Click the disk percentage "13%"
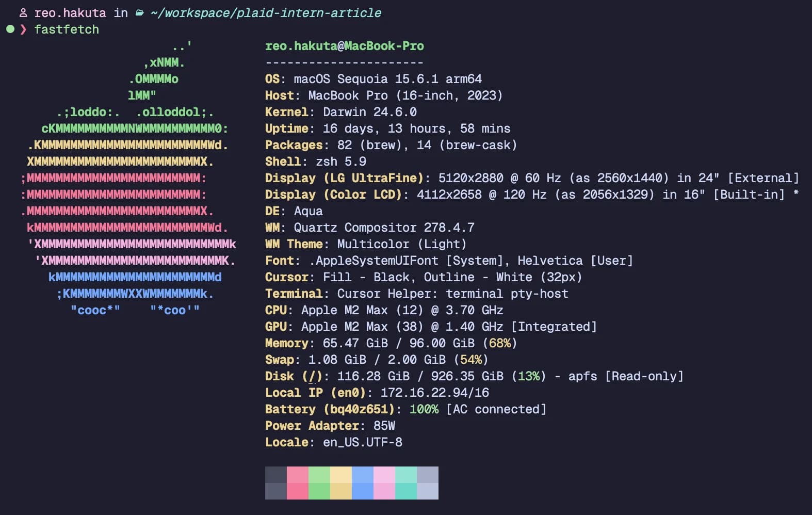Screen dimensions: 812x515 (x=529, y=376)
